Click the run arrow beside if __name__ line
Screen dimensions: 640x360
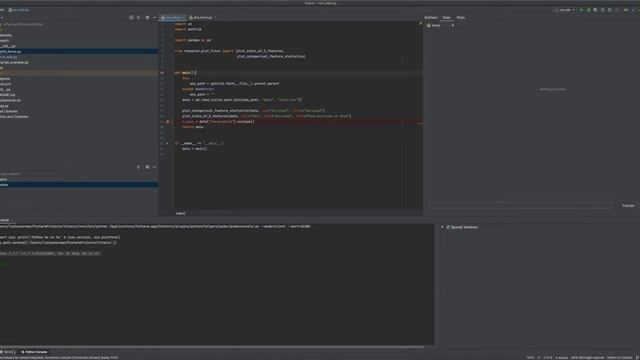pos(167,143)
